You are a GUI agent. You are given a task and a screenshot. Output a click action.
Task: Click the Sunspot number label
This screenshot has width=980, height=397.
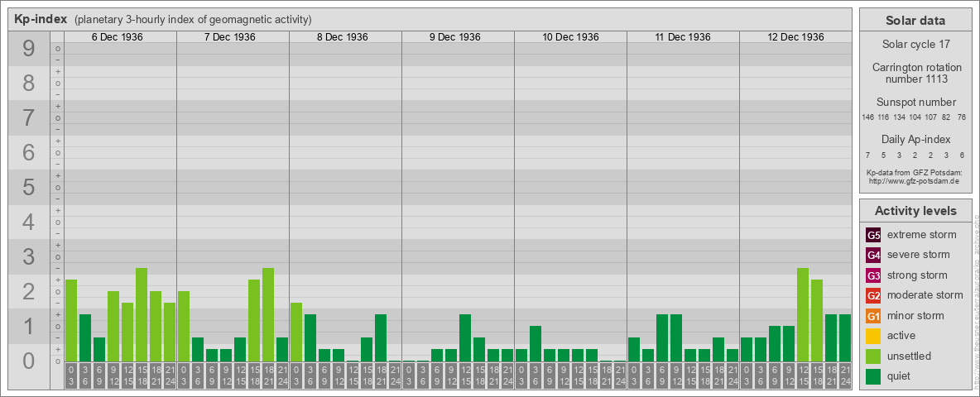[916, 103]
